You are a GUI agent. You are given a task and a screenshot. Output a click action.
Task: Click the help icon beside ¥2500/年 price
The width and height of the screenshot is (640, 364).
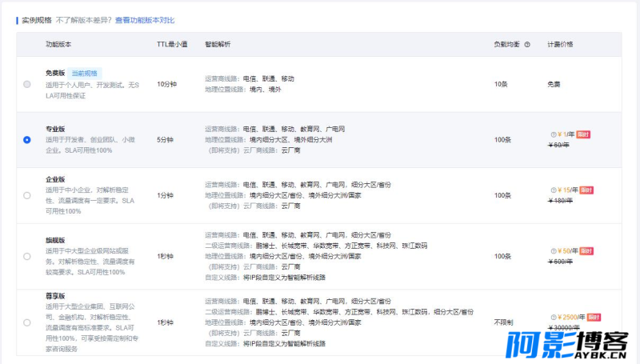(x=553, y=317)
